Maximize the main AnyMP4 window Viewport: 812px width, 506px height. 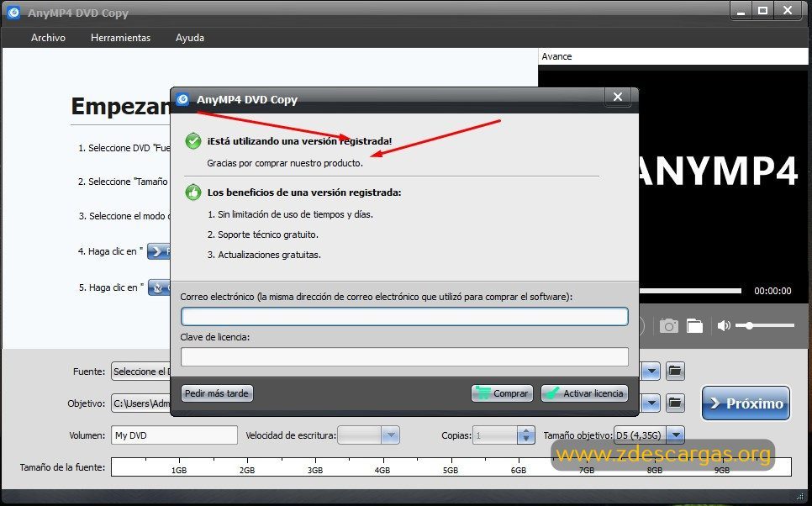pos(762,11)
